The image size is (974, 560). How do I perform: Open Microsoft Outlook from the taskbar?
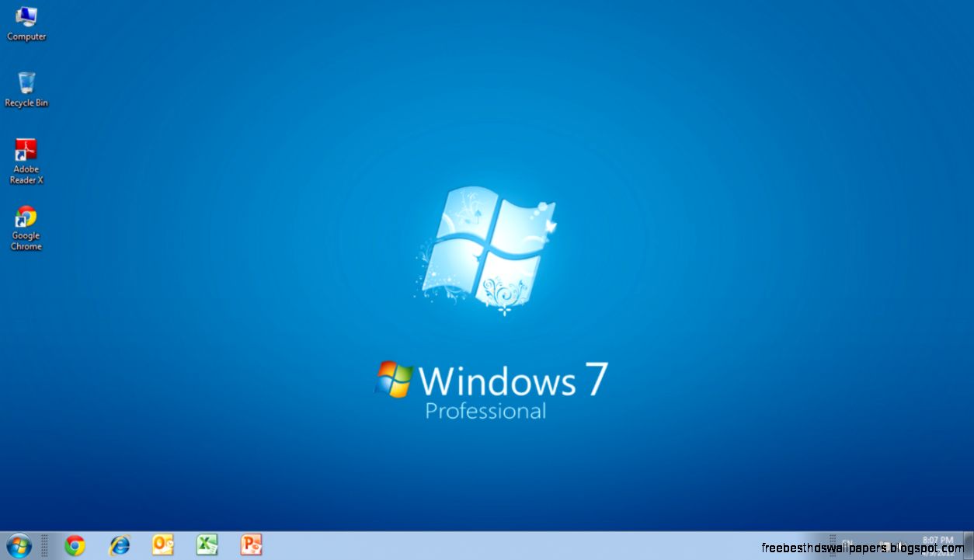pyautogui.click(x=163, y=544)
